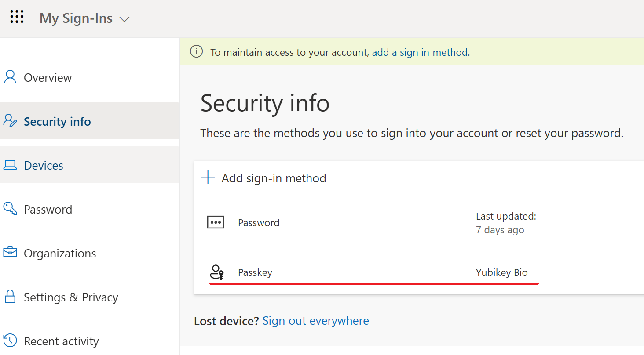Screen dimensions: 644x355
Task: Click the Settings & Privacy lock icon
Action: (x=10, y=297)
